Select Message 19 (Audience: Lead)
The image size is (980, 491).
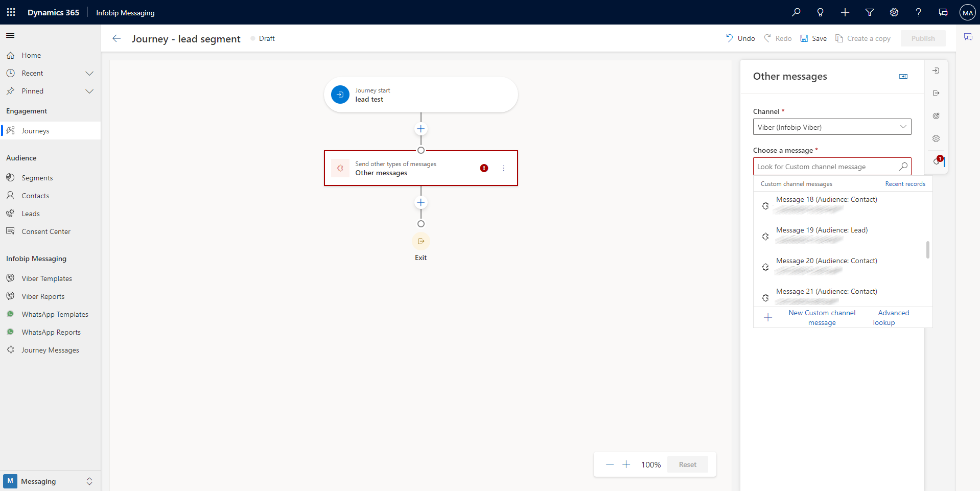[x=841, y=236]
